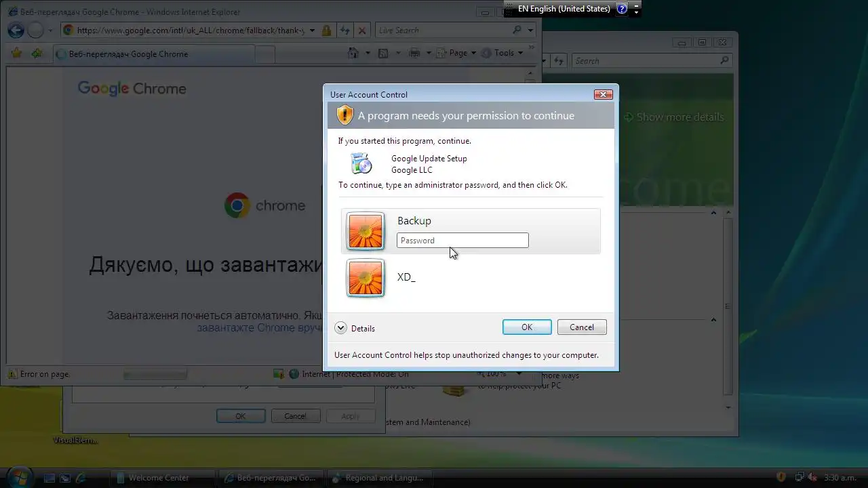868x488 pixels.
Task: Open address bar history dropdown
Action: click(313, 30)
